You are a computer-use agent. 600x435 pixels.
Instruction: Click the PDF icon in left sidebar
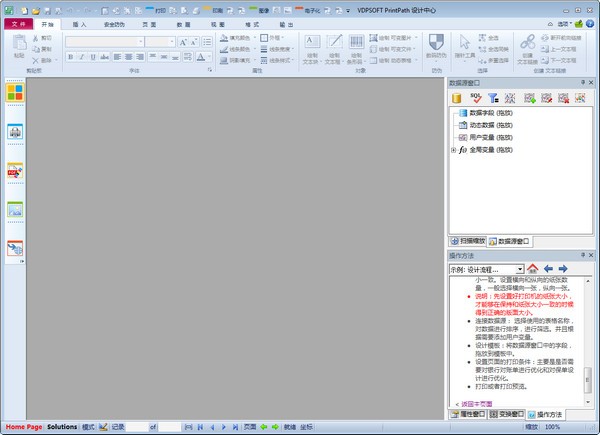click(15, 171)
